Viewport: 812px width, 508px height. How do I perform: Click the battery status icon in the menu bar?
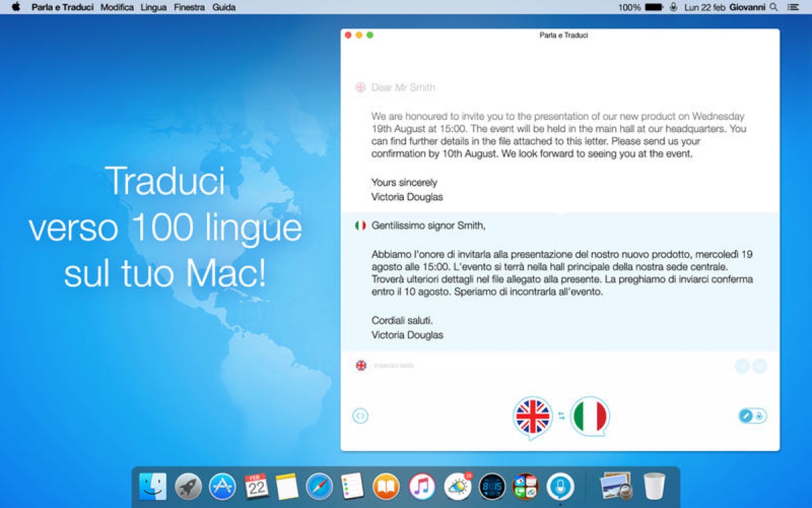pyautogui.click(x=654, y=7)
